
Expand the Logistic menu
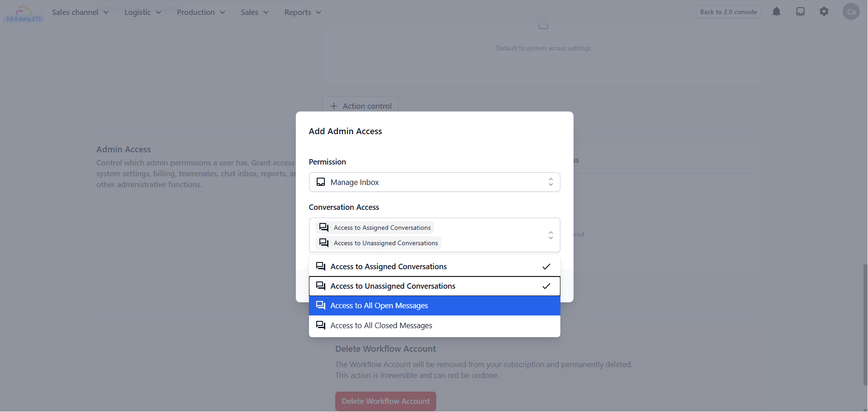(143, 12)
